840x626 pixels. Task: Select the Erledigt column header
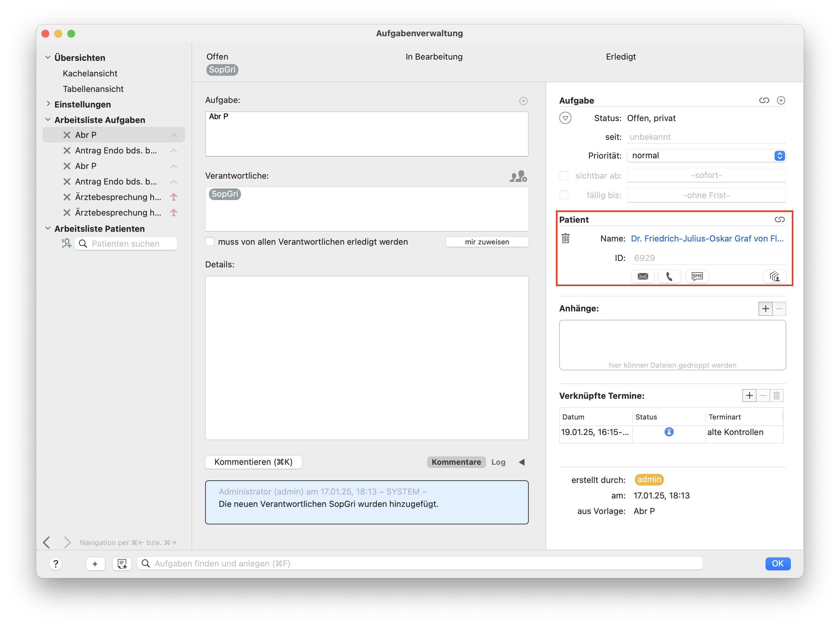click(620, 57)
